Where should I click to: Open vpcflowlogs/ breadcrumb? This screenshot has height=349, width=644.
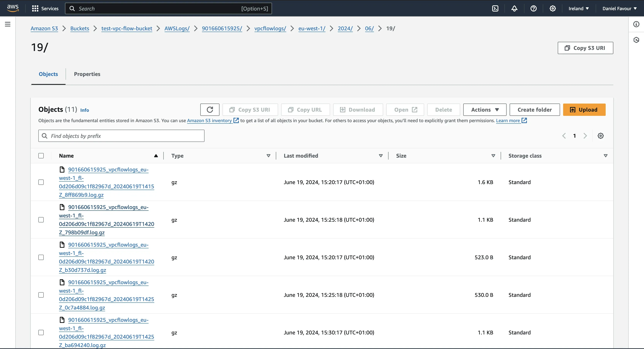point(270,28)
